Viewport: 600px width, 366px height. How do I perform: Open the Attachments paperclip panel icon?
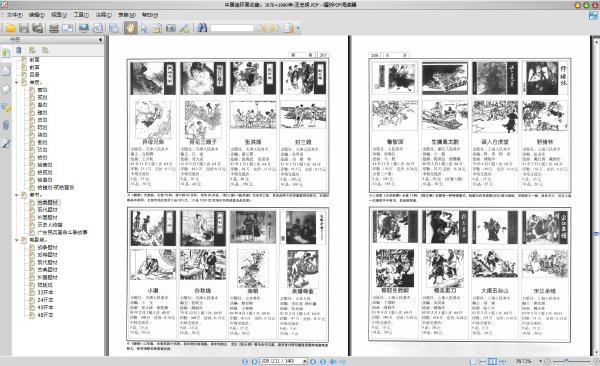[6, 125]
